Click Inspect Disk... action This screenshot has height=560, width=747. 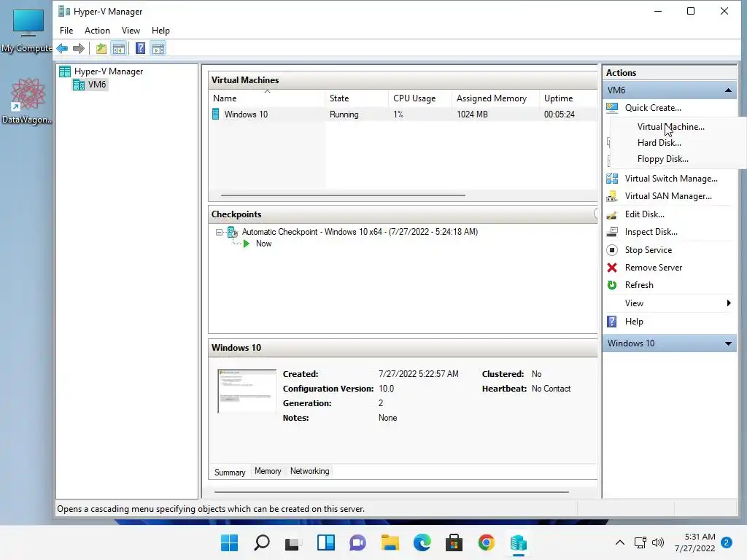click(651, 232)
